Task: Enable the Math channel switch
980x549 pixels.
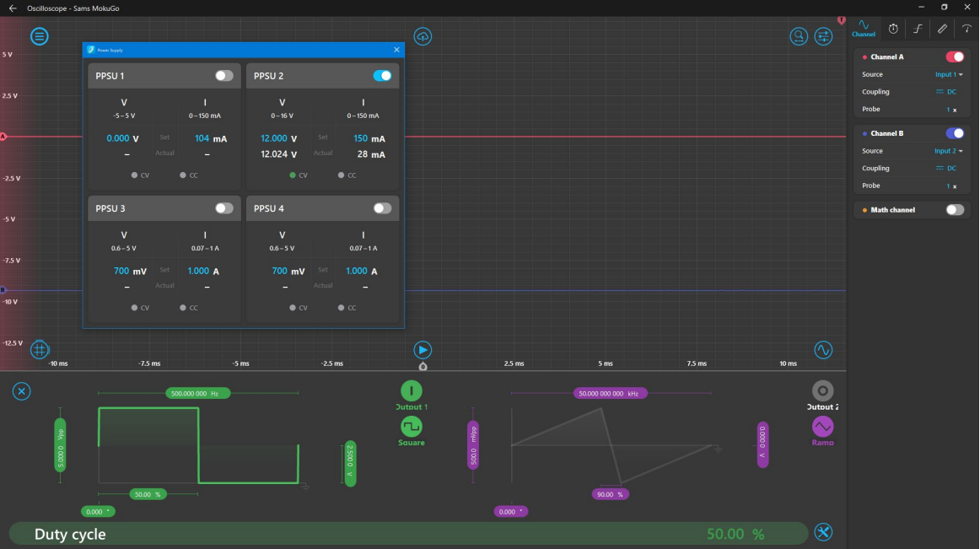Action: click(955, 210)
